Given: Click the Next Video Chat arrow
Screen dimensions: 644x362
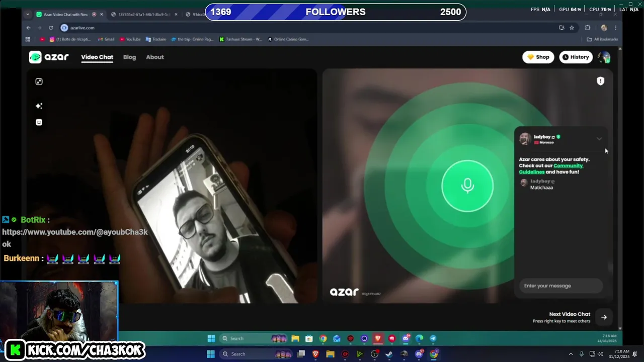Looking at the screenshot, I should click(604, 317).
